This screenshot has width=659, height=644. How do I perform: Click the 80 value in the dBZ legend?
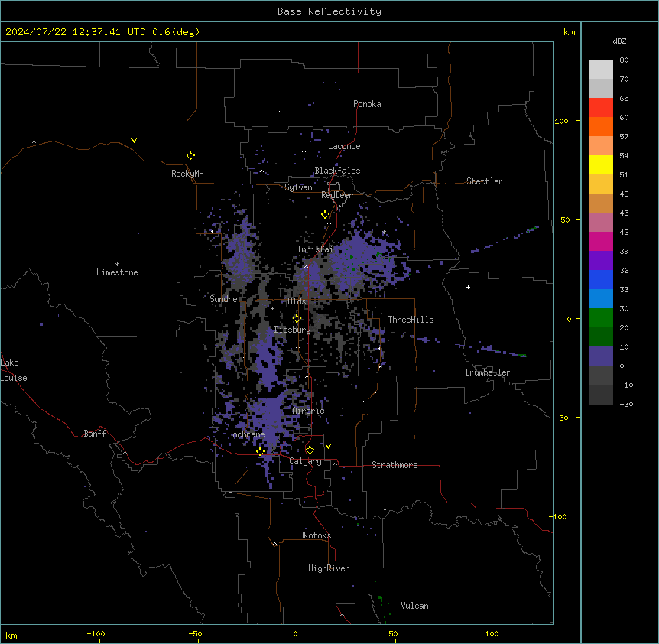point(624,60)
